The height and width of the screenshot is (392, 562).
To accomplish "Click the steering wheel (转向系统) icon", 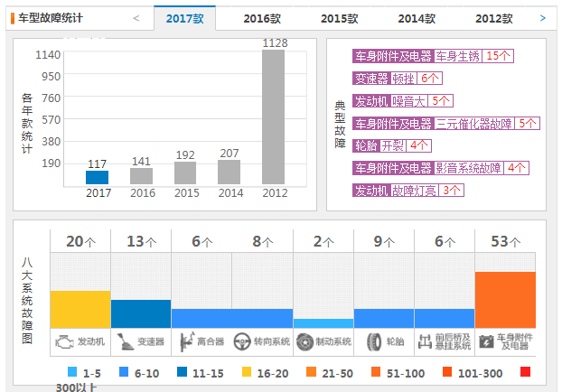I will click(242, 341).
